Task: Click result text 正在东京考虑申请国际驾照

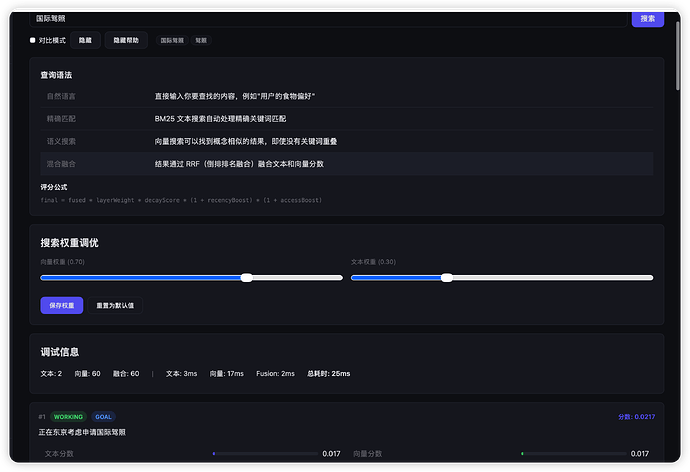Action: tap(82, 432)
